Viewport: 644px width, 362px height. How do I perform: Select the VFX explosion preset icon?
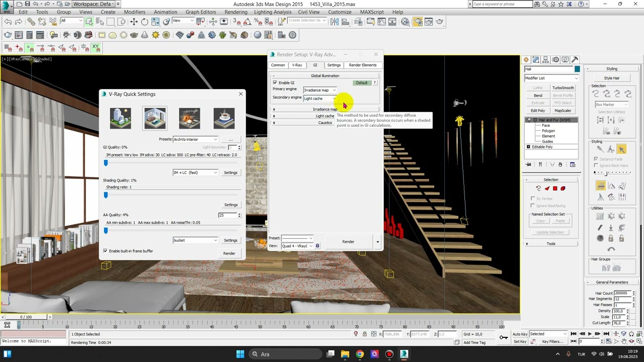click(x=189, y=119)
